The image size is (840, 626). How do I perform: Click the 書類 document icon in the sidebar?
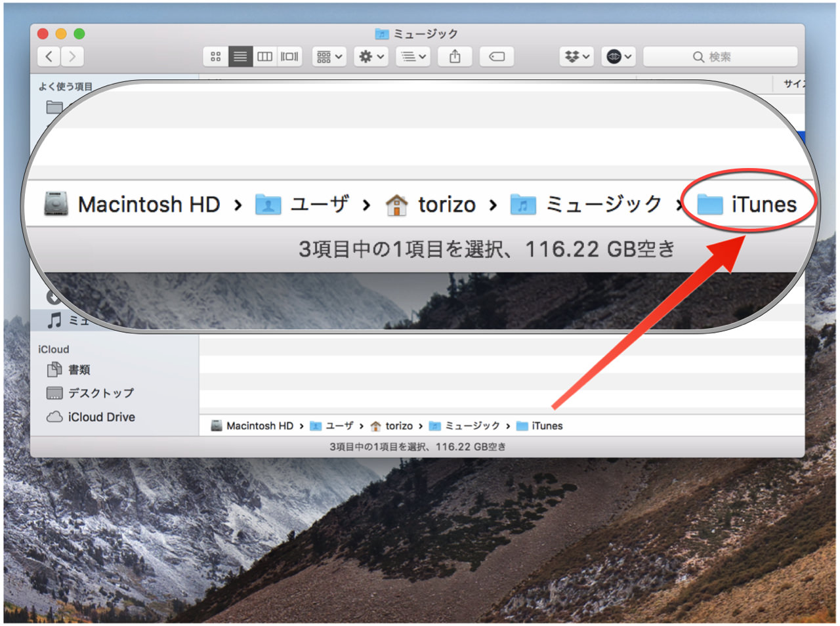(54, 369)
